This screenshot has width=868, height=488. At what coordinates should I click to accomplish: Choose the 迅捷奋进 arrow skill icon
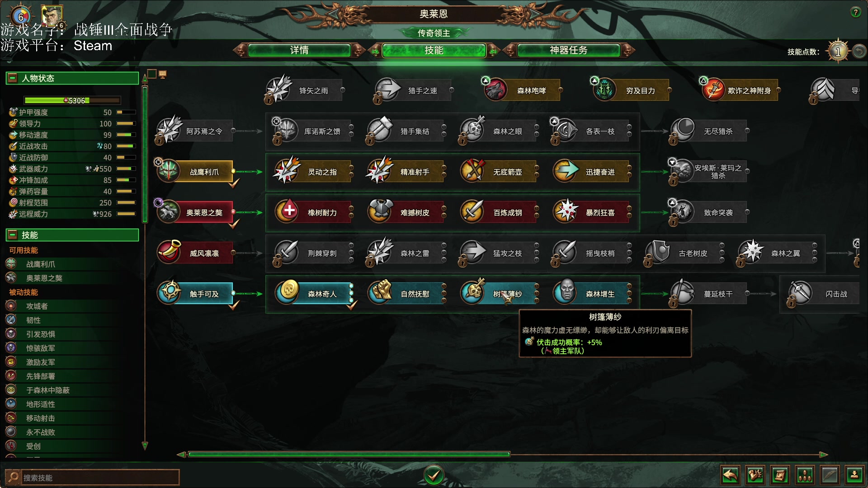tap(566, 170)
